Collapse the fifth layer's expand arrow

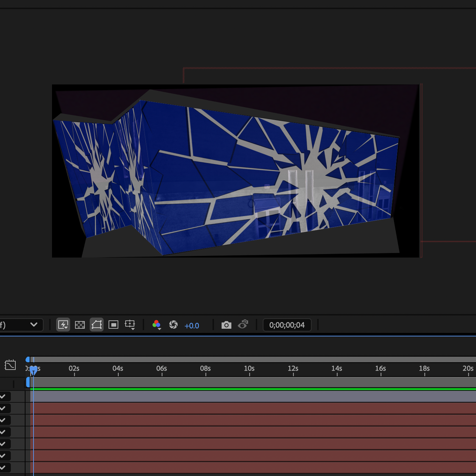[3, 444]
